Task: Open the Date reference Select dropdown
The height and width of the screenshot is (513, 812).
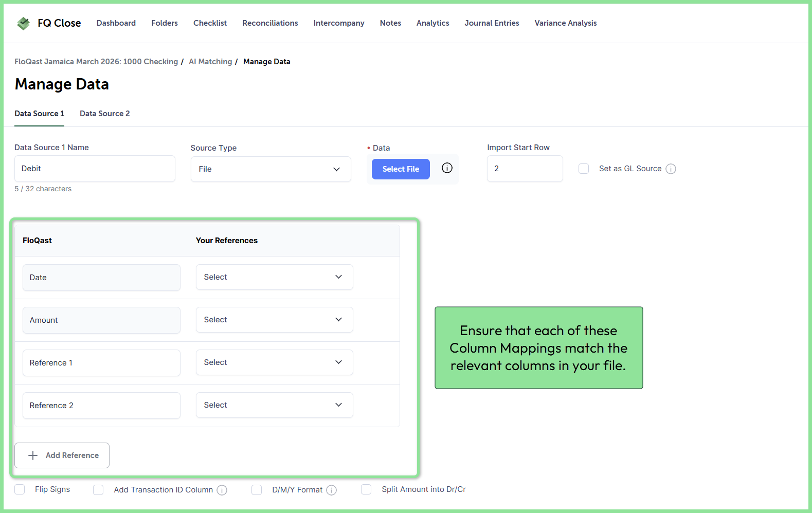Action: pyautogui.click(x=275, y=277)
